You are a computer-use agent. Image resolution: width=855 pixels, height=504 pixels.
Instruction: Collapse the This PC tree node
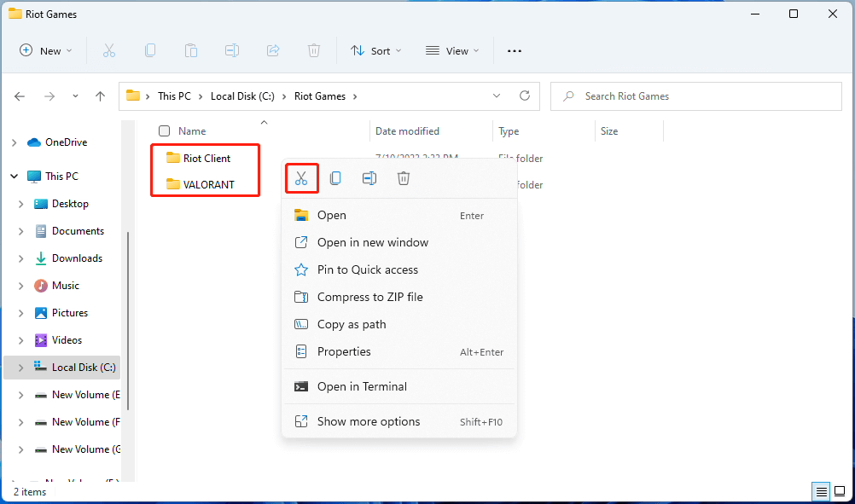pos(15,176)
